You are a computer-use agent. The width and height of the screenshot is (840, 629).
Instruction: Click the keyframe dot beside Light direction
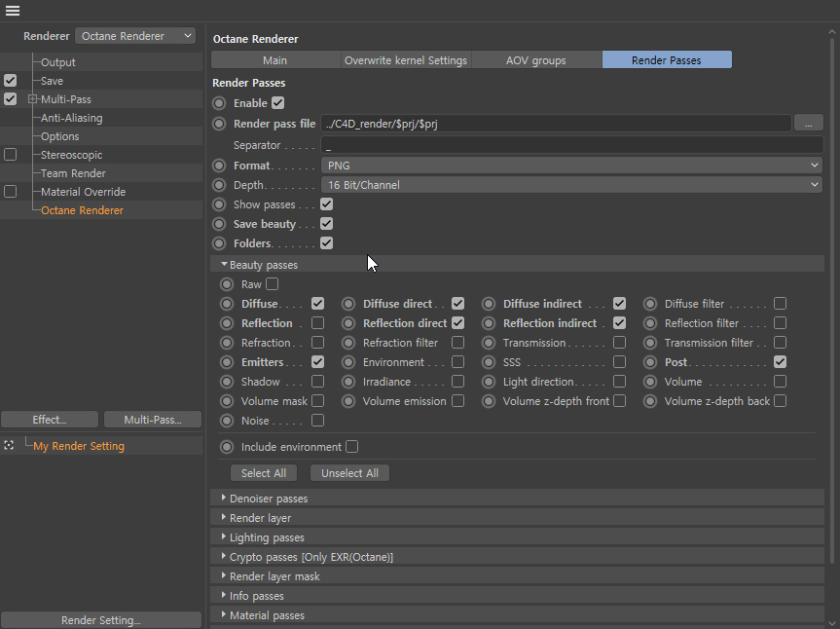pos(489,382)
